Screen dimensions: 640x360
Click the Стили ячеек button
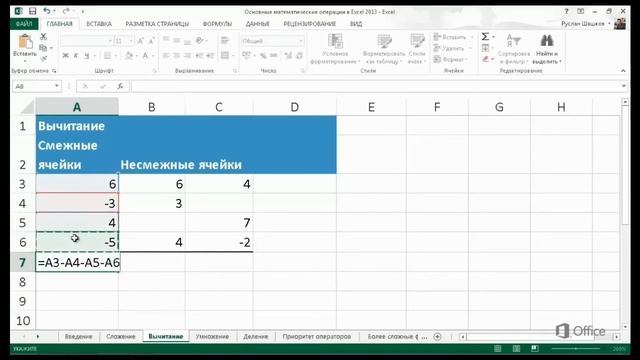(x=417, y=49)
